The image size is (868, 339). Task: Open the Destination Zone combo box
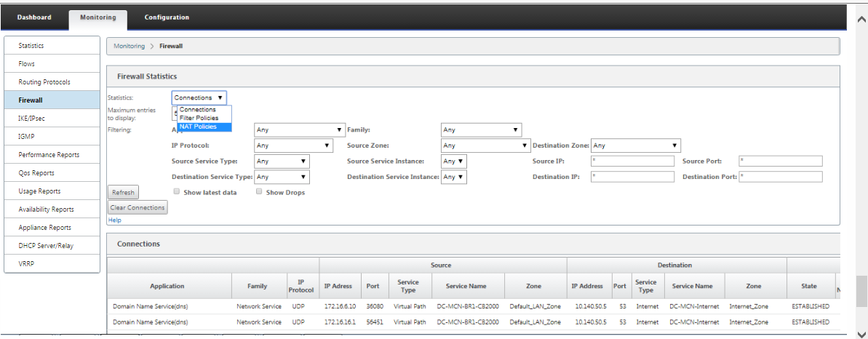click(635, 145)
